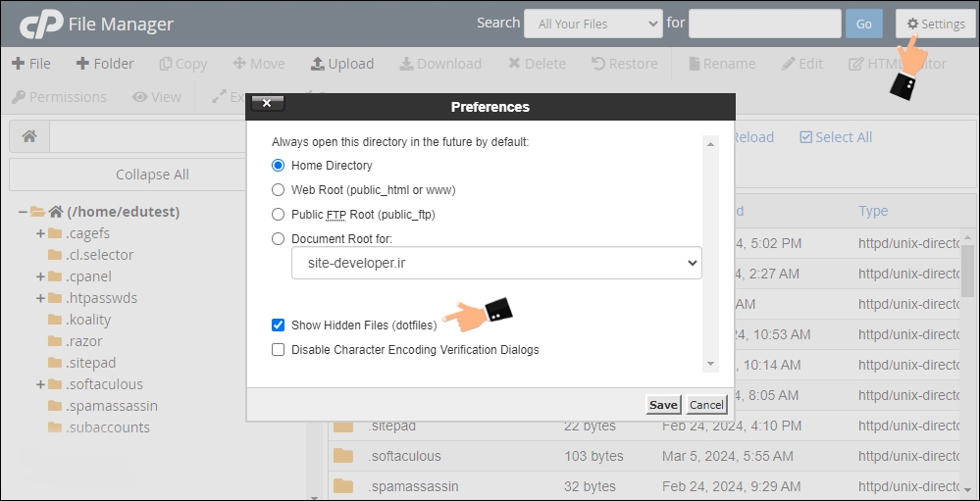This screenshot has width=980, height=501.
Task: Uncheck Show Hidden Files (dotfiles)
Action: click(x=279, y=326)
